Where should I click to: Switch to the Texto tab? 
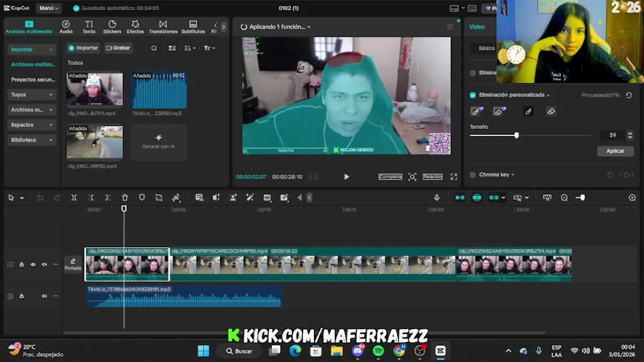(x=89, y=27)
